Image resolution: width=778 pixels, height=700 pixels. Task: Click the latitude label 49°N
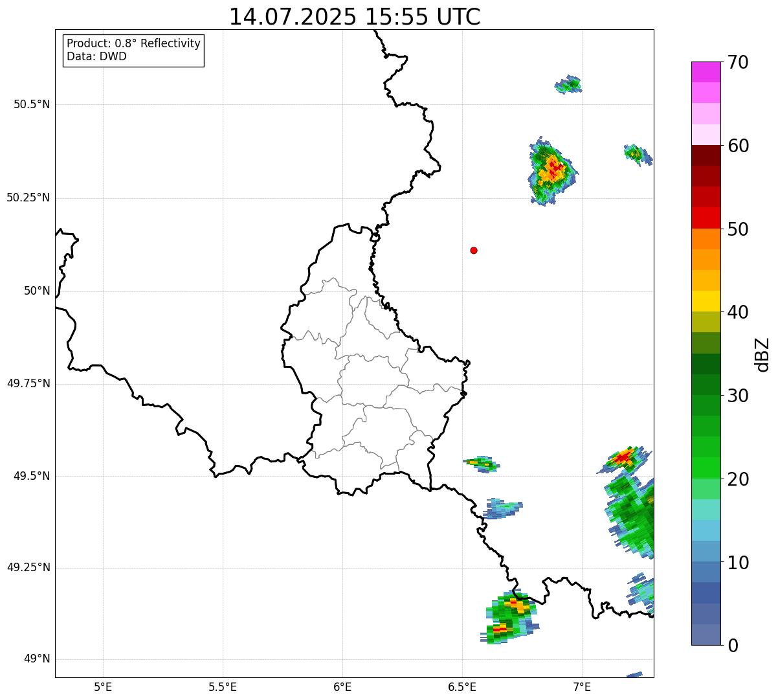[36, 659]
